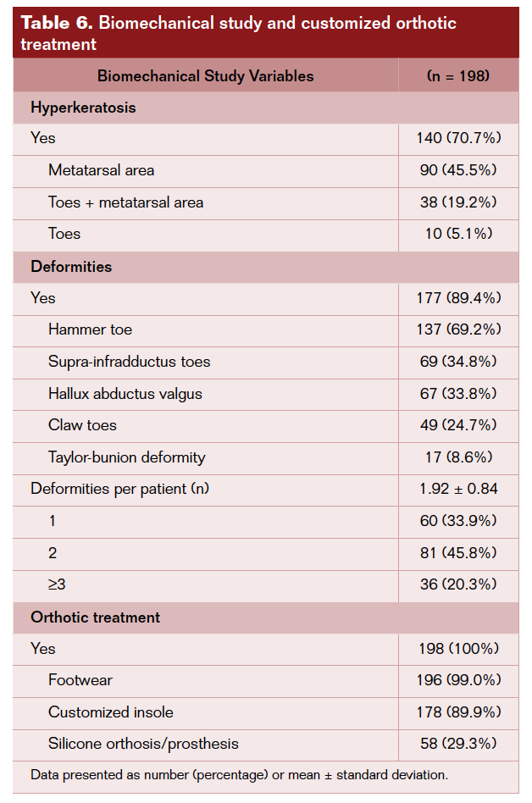Select the Footwear row label
The image size is (532, 803).
(80, 680)
